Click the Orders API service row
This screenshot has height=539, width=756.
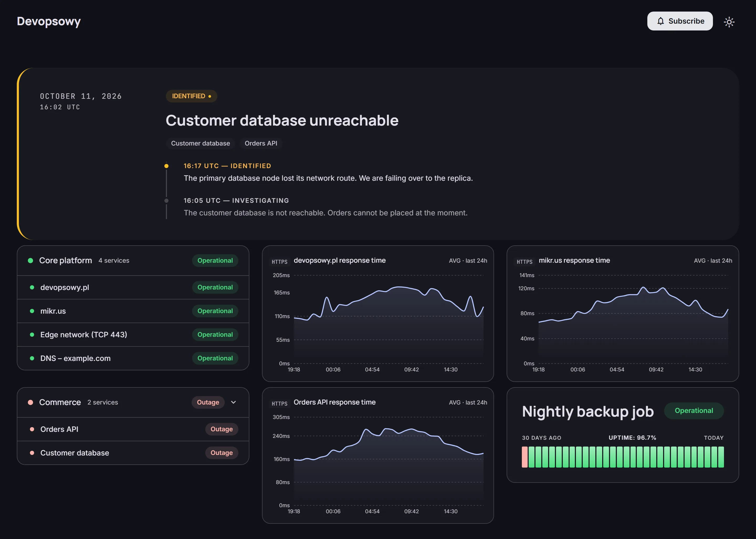click(133, 429)
